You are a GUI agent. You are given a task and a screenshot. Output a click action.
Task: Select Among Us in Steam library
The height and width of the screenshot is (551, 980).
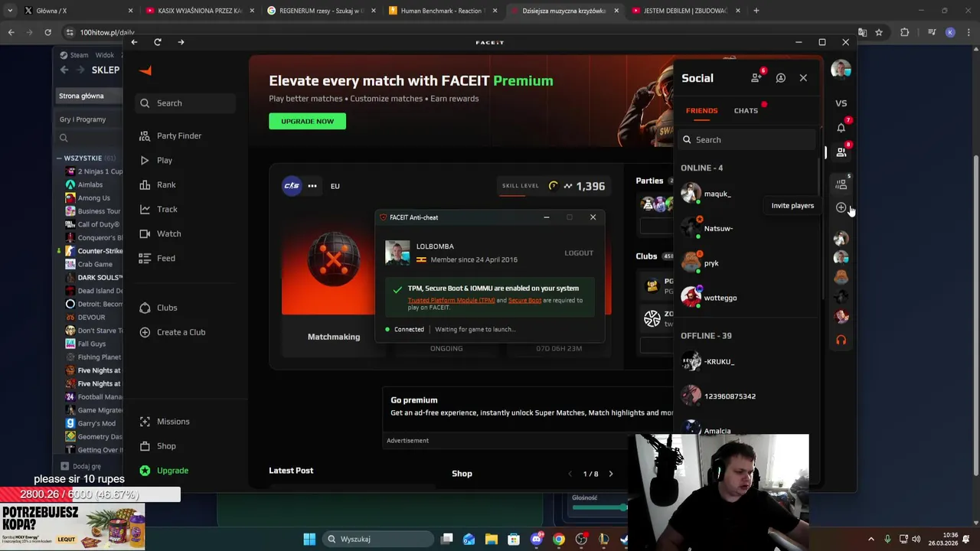coord(93,197)
